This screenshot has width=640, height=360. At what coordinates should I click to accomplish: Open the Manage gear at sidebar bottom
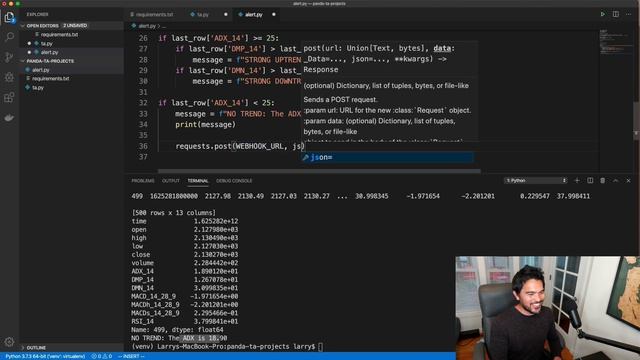coord(9,341)
